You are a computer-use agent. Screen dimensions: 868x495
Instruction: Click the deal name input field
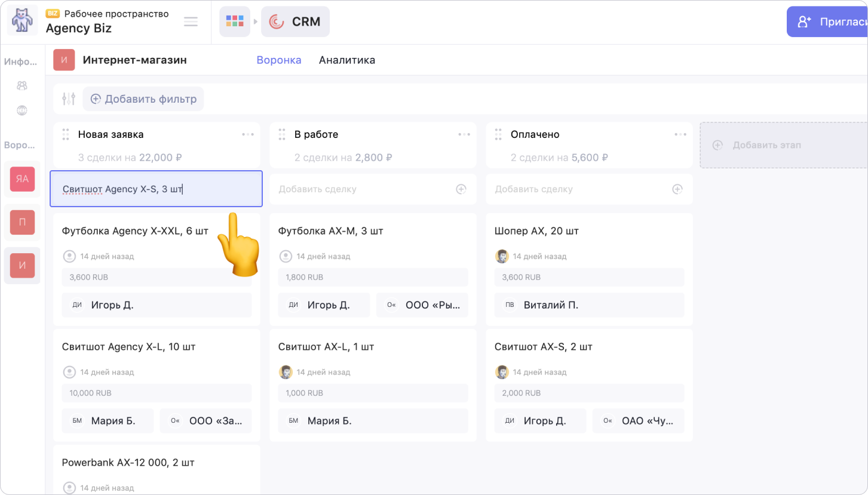point(155,189)
